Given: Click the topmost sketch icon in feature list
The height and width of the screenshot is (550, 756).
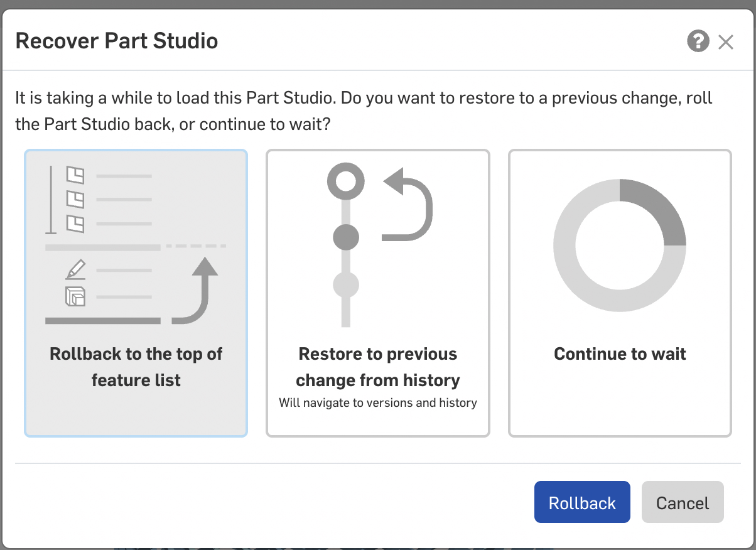Looking at the screenshot, I should point(75,175).
